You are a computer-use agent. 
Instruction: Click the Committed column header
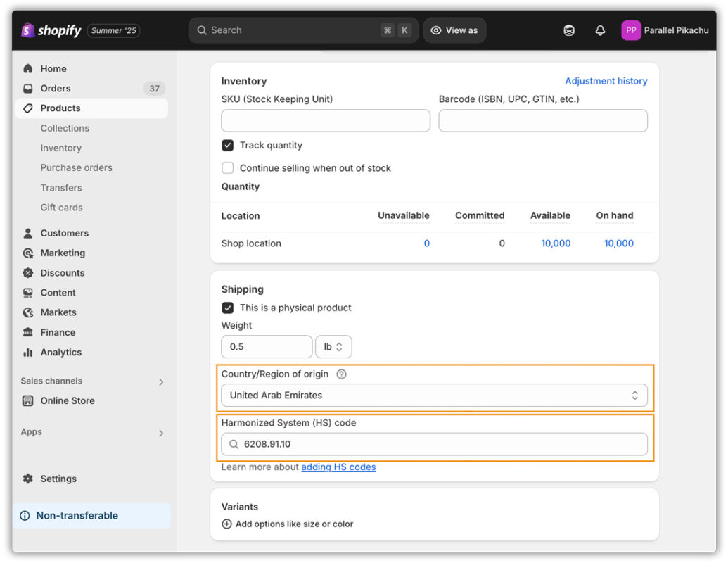(480, 215)
